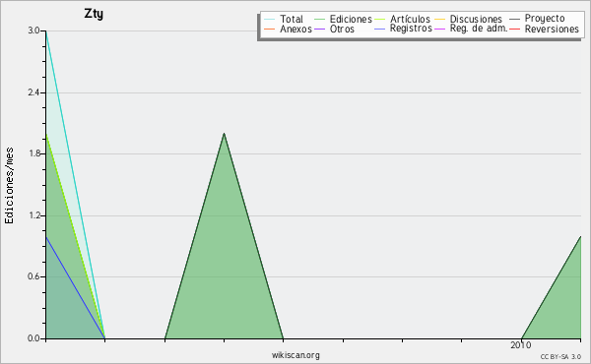Image resolution: width=591 pixels, height=364 pixels.
Task: Click the wikiscan.org label
Action: (x=295, y=355)
